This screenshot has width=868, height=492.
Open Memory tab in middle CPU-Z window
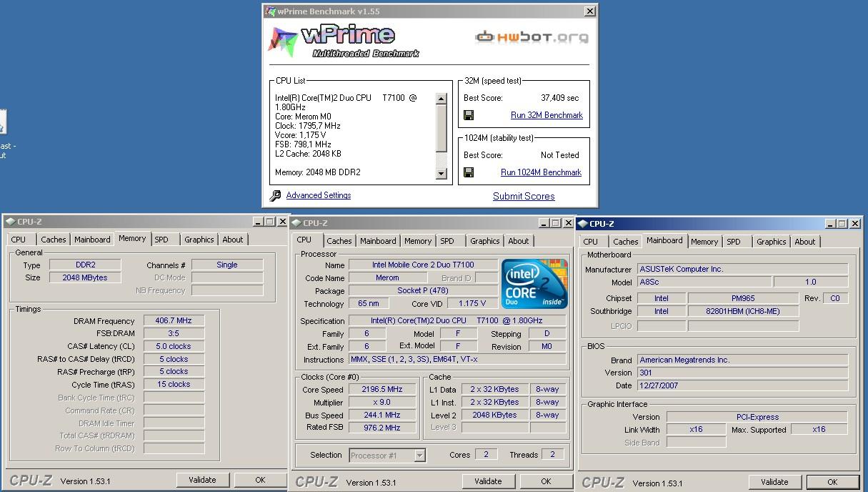click(418, 241)
